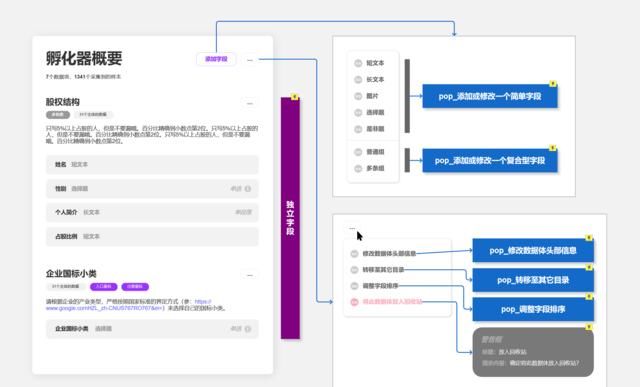Image resolution: width=640 pixels, height=387 pixels.
Task: Click yellow marker on pop_调整字段排序 box
Action: point(589,297)
